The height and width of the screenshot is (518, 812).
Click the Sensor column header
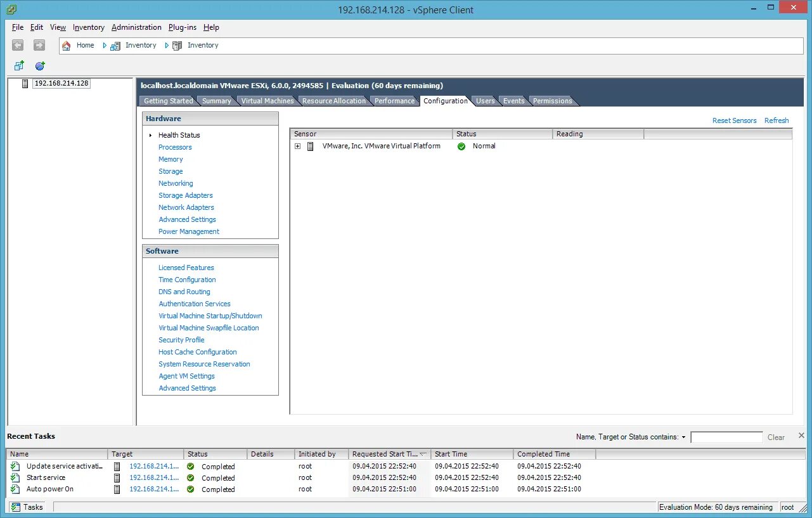coord(371,134)
